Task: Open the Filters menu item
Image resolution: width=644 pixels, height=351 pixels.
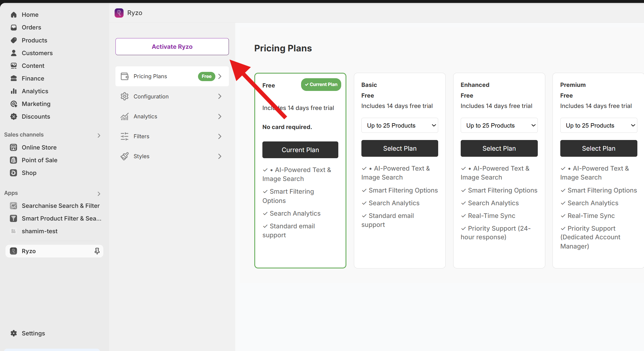Action: click(172, 136)
